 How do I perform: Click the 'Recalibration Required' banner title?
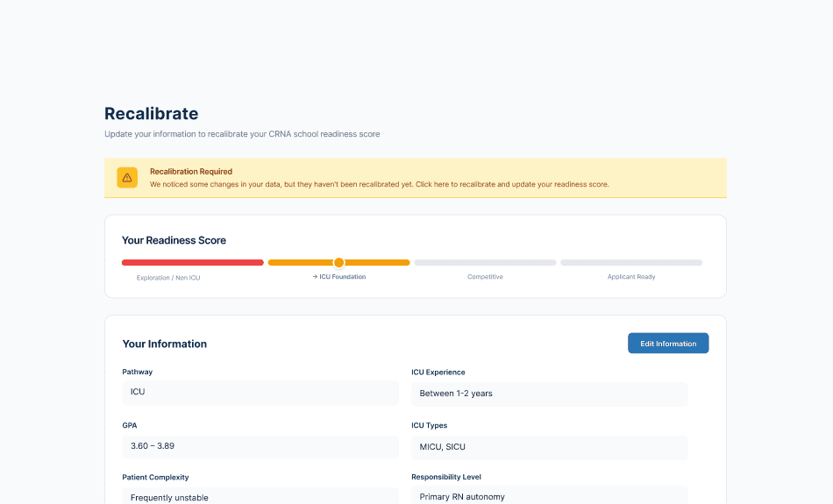pos(191,172)
